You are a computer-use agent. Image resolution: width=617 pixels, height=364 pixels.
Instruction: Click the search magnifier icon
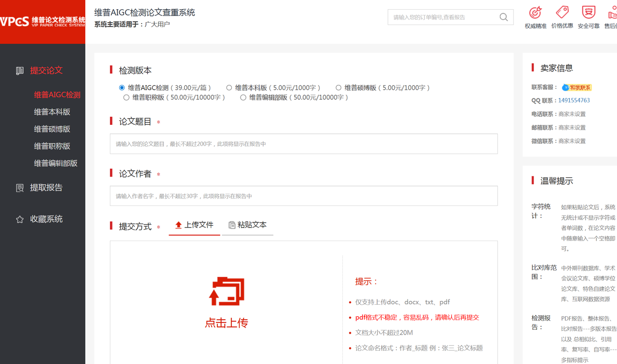[x=504, y=17]
